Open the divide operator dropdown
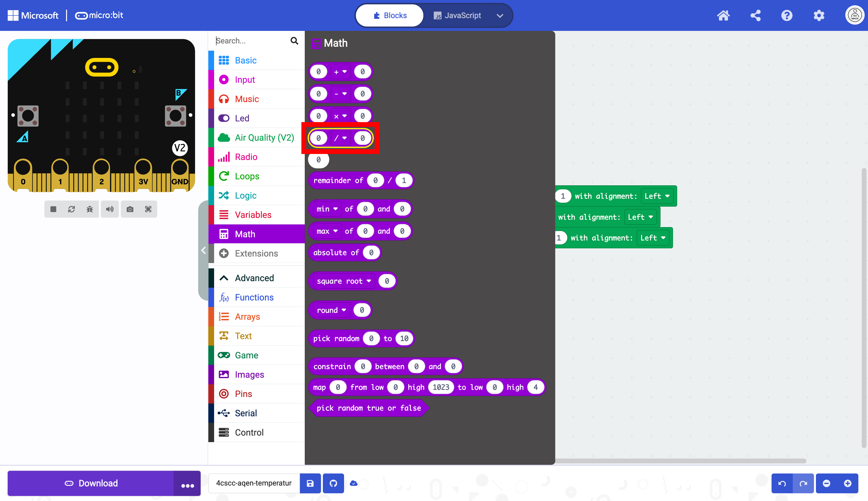Screen dimensions: 868x501 [340, 138]
